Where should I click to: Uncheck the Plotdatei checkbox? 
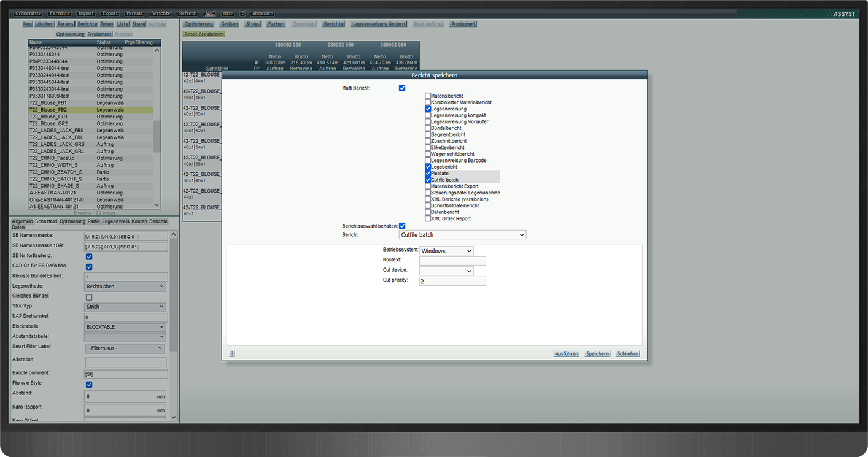pos(428,173)
